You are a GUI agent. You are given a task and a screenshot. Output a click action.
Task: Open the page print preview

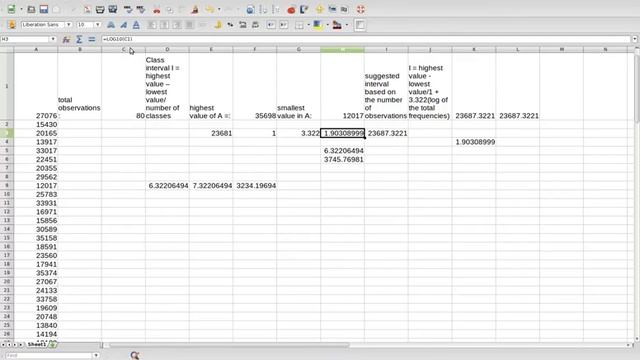(x=113, y=9)
